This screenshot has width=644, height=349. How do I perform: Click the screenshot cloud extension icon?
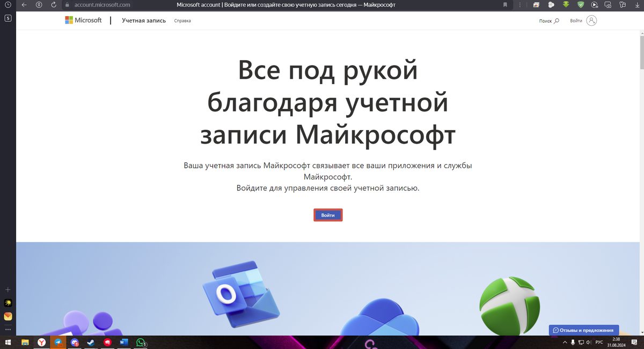pyautogui.click(x=609, y=5)
